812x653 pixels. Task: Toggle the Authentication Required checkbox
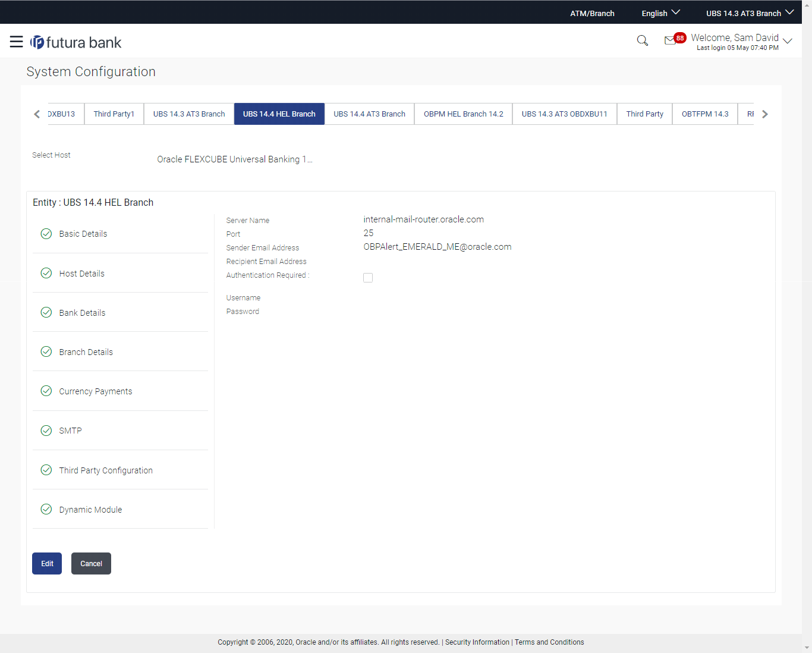click(368, 278)
